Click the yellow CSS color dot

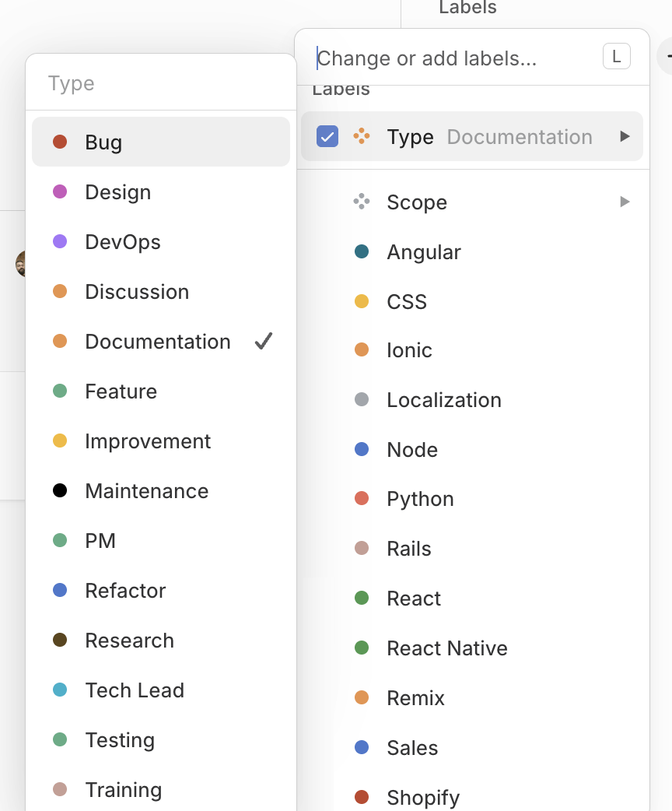coord(362,301)
